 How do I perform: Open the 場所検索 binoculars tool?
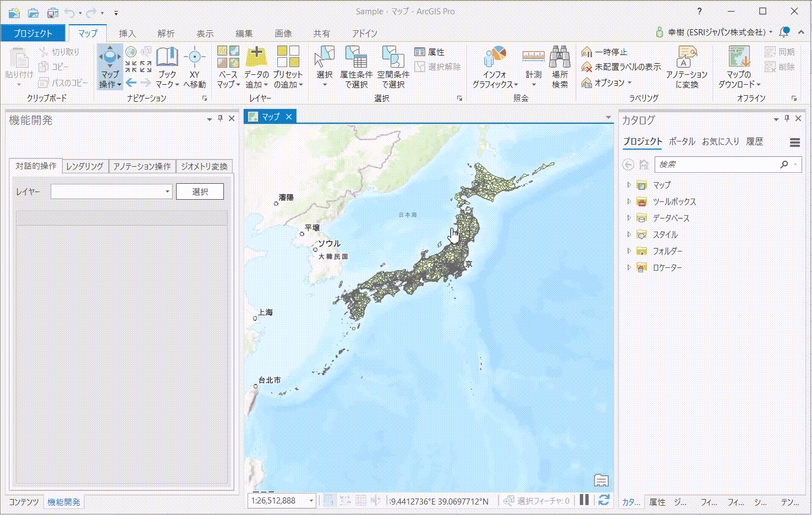coord(559,57)
